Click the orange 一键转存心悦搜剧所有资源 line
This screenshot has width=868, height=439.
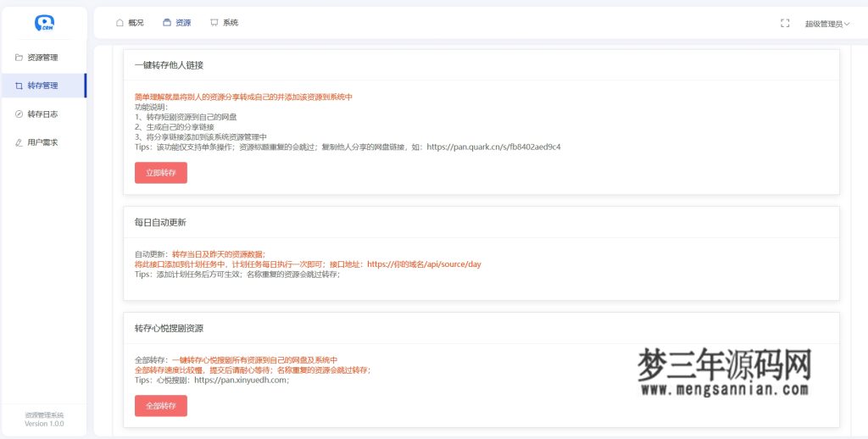click(254, 360)
